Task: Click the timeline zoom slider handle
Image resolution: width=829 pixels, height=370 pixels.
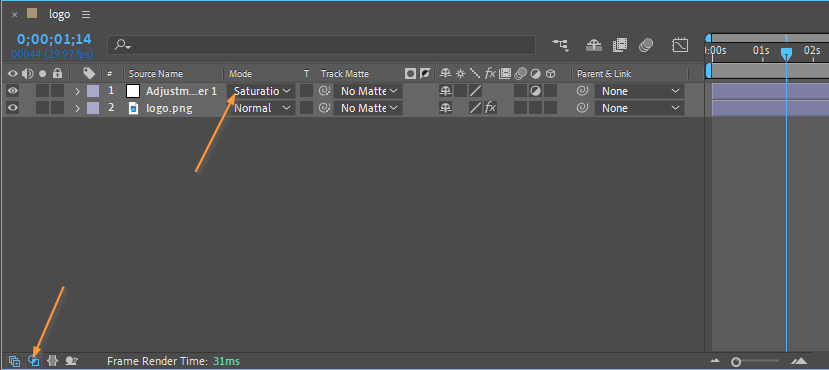Action: [736, 362]
